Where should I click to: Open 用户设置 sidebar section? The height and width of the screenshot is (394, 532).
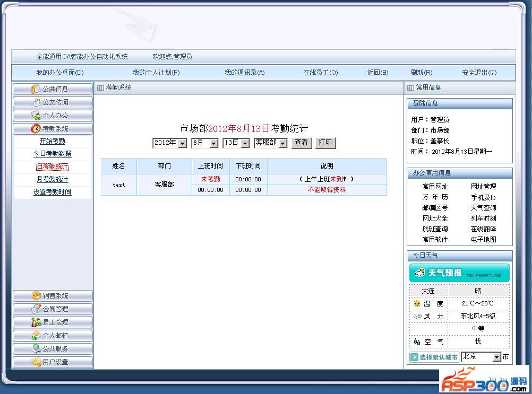[x=53, y=362]
